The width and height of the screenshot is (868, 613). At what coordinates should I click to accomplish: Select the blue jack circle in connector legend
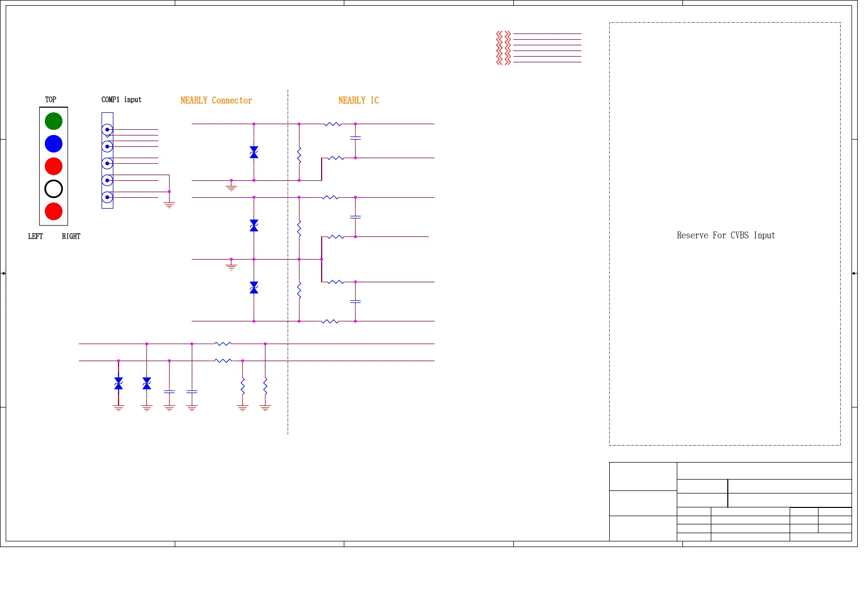pos(54,144)
